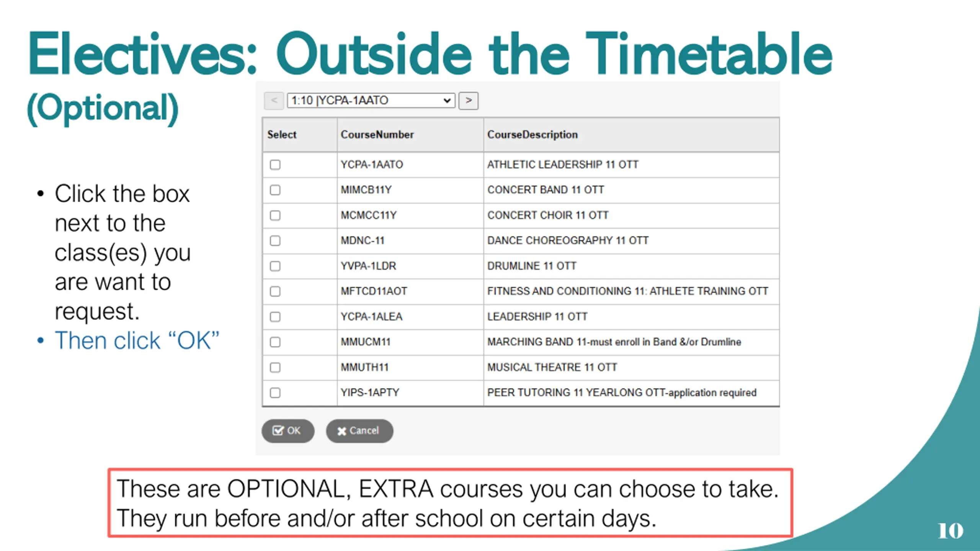Click description PEER TUTORING 11 YEARLONG
980x551 pixels.
click(622, 393)
